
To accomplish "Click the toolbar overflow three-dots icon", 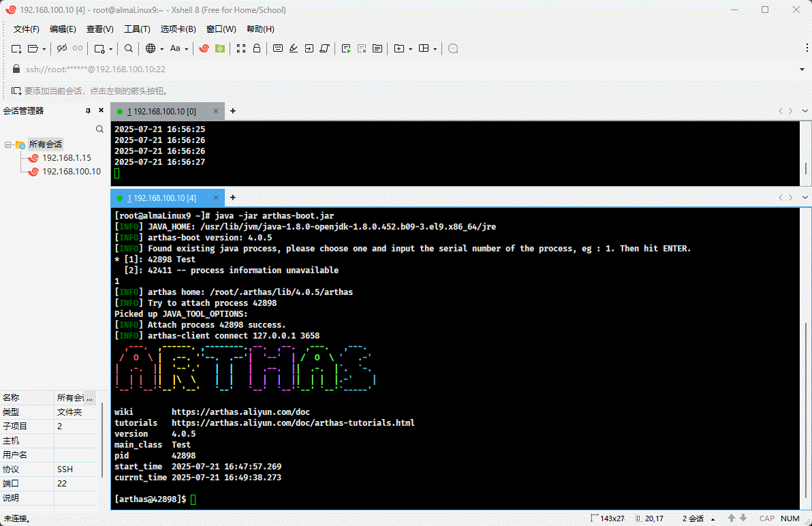I will [x=807, y=48].
